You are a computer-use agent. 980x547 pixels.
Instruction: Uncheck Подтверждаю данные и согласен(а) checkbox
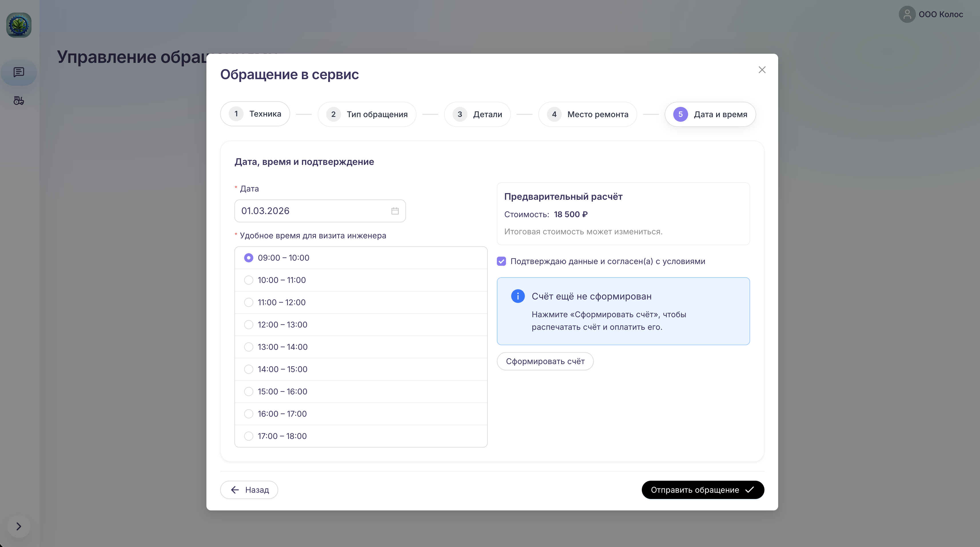(x=501, y=262)
